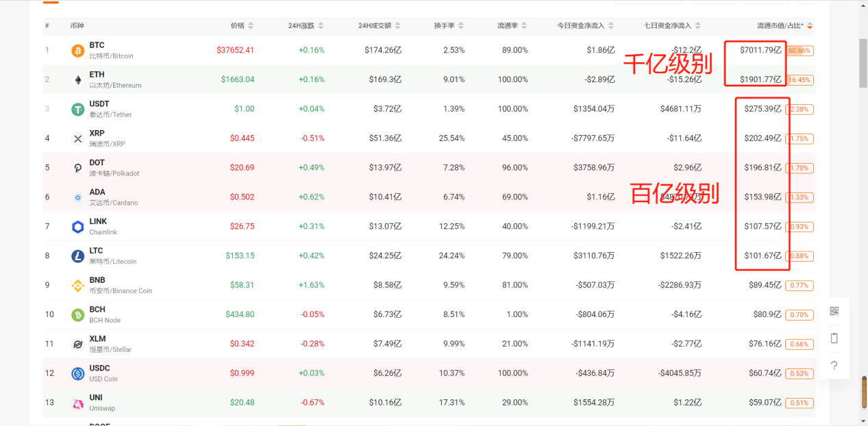
Task: Click the help question-mark icon
Action: (834, 365)
